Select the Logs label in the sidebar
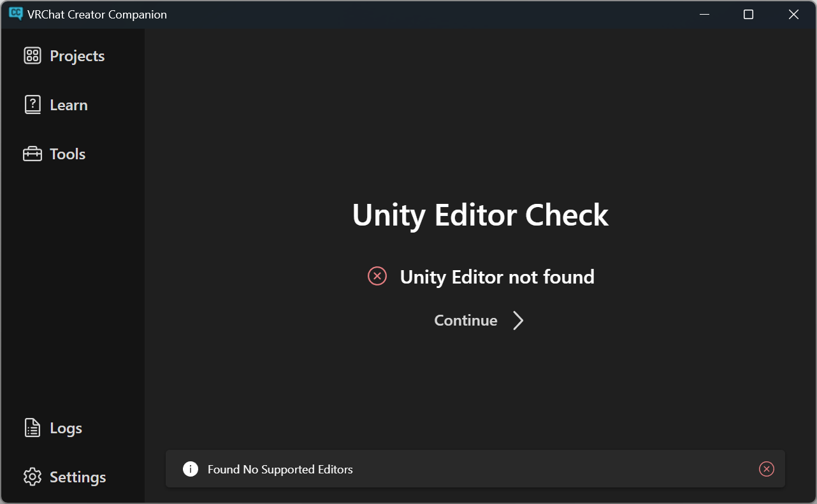Image resolution: width=817 pixels, height=504 pixels. pyautogui.click(x=66, y=428)
